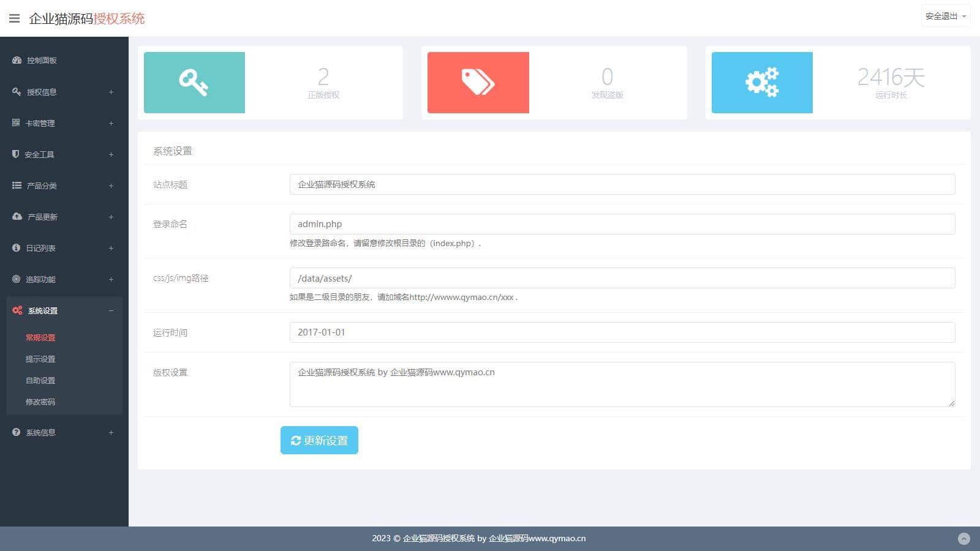Select the 常规设置 submenu item
The height and width of the screenshot is (551, 980).
point(40,337)
